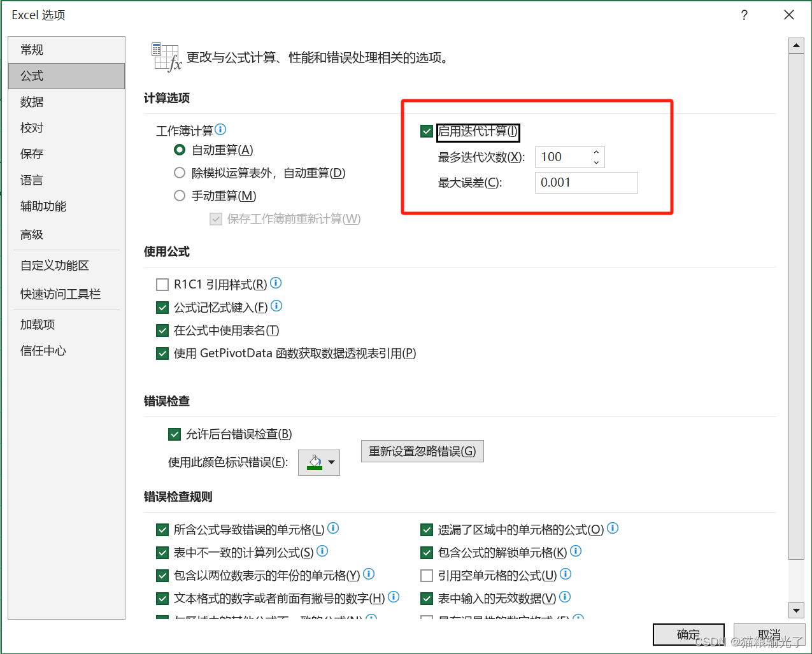This screenshot has width=812, height=654.
Task: Open 自定义功能区 options category
Action: pyautogui.click(x=66, y=266)
